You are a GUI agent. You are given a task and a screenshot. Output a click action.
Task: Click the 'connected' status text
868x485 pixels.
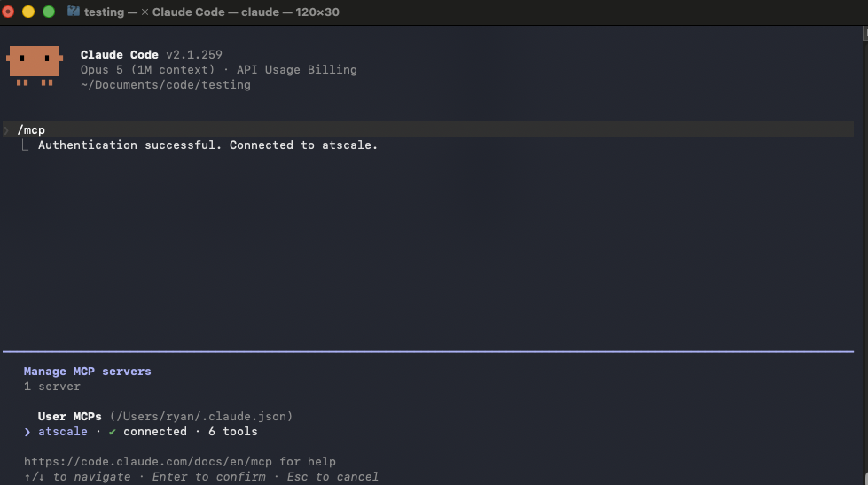coord(155,431)
